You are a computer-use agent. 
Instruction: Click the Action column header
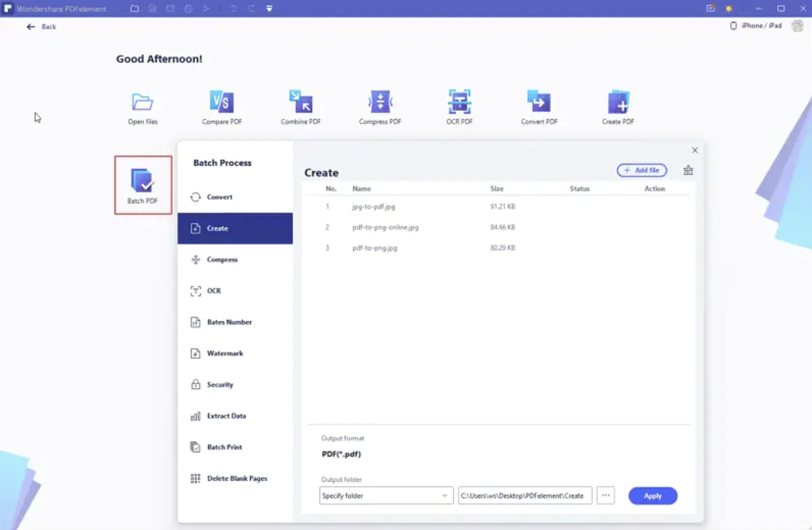click(655, 189)
